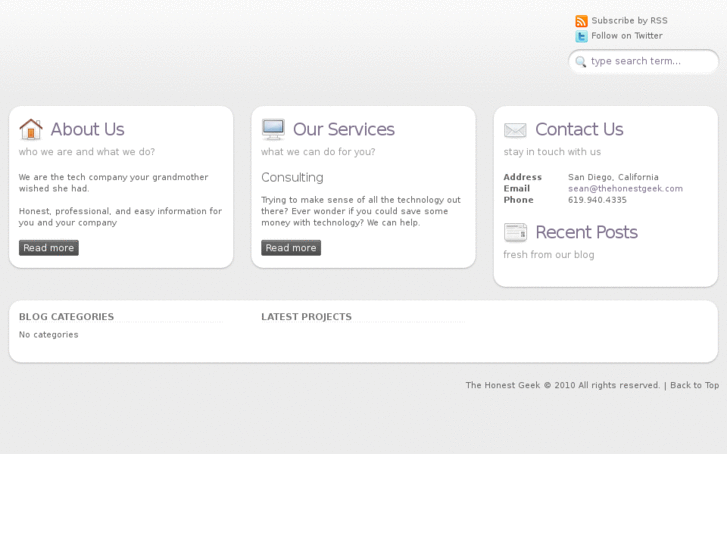Focus the 'type search term' search field
This screenshot has height=545, width=727.
pos(648,62)
